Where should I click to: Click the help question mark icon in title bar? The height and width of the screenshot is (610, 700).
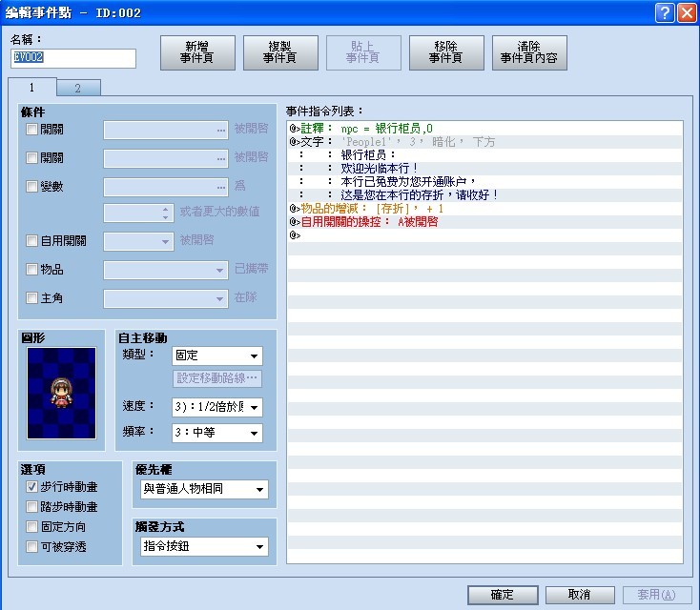point(665,12)
